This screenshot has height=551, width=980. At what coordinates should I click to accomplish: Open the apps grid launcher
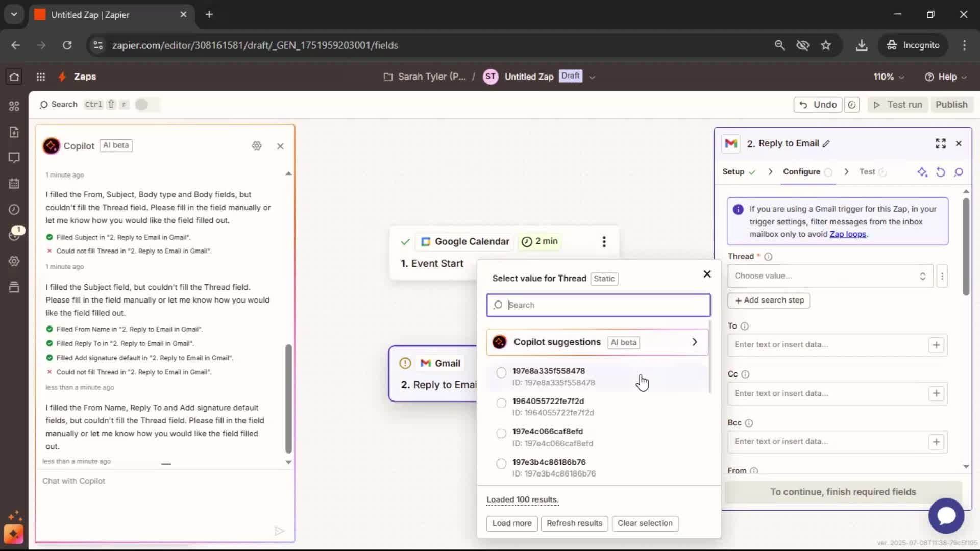pyautogui.click(x=41, y=77)
